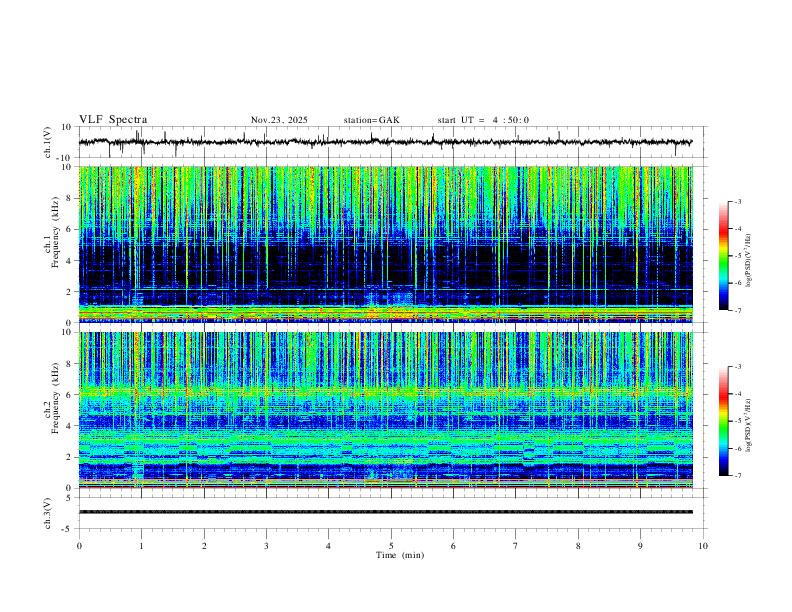Click the ch.1 color bar 'log(PSD)' label
The width and height of the screenshot is (792, 612).
point(748,261)
